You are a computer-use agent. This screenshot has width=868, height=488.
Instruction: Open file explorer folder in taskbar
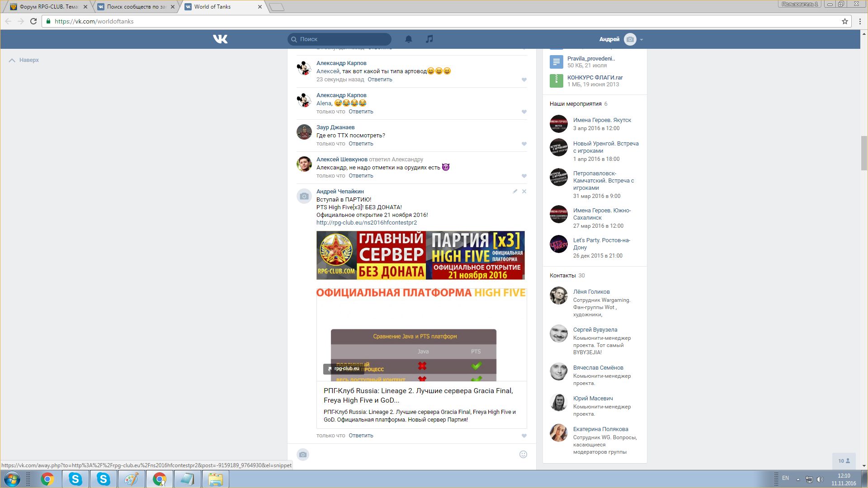[x=215, y=479]
